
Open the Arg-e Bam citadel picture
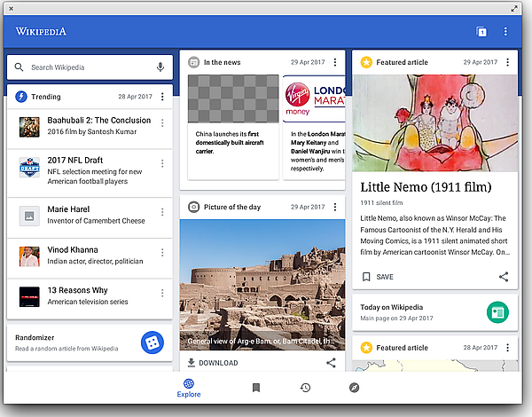(x=262, y=285)
